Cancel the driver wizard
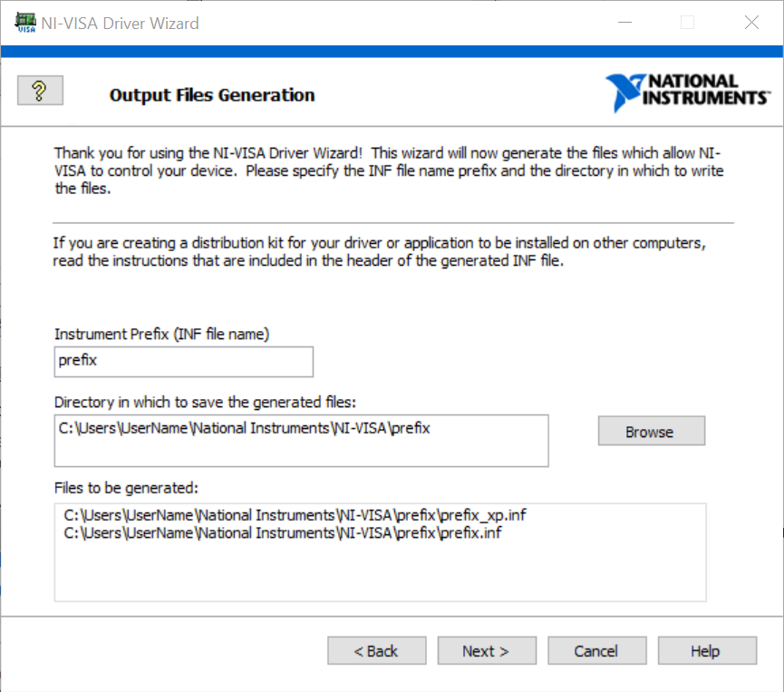The height and width of the screenshot is (692, 784). (596, 651)
